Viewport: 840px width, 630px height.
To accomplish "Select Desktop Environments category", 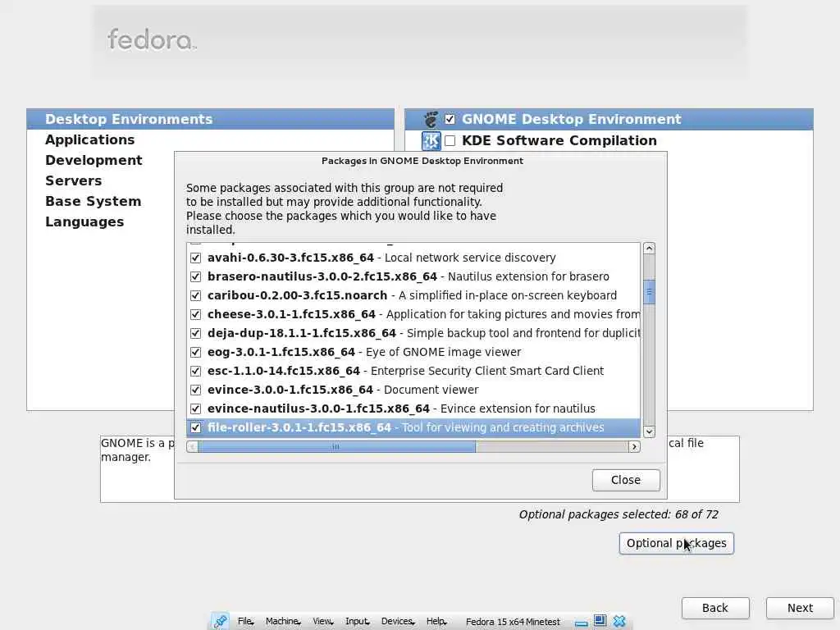I will [x=210, y=119].
